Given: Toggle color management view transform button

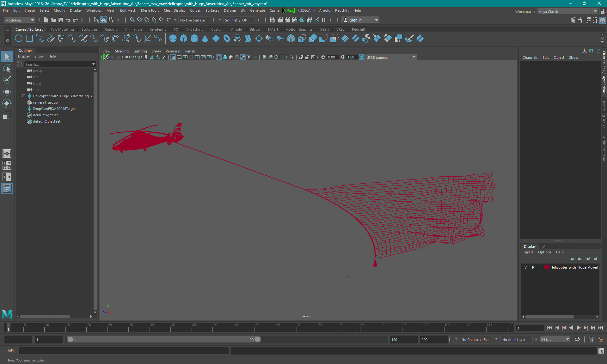Looking at the screenshot, I should [362, 57].
